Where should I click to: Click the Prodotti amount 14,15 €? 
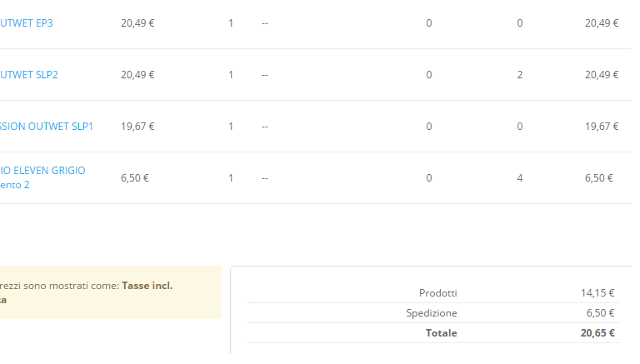tap(597, 293)
